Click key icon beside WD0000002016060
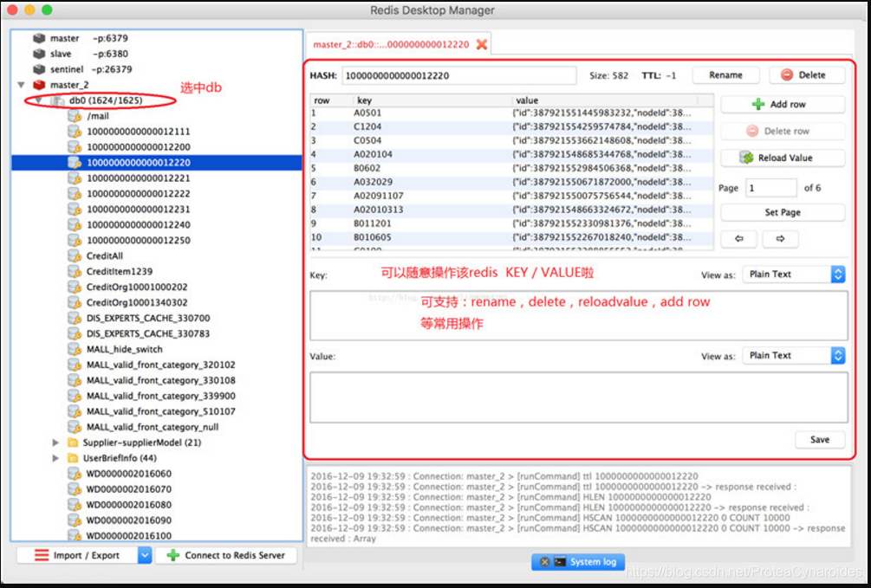 point(75,474)
